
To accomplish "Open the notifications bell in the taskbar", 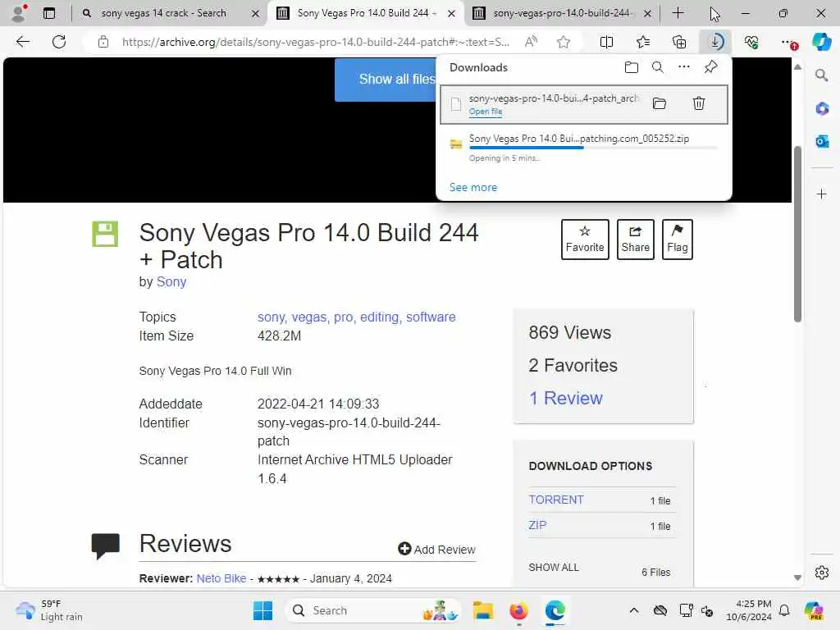I will 784,610.
